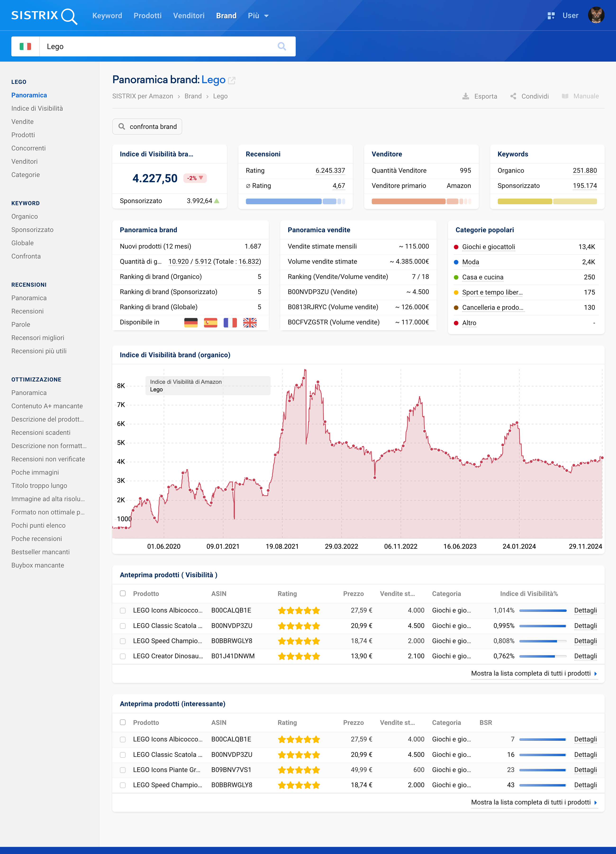
Task: Click the SISTRIX logo
Action: coord(44,16)
